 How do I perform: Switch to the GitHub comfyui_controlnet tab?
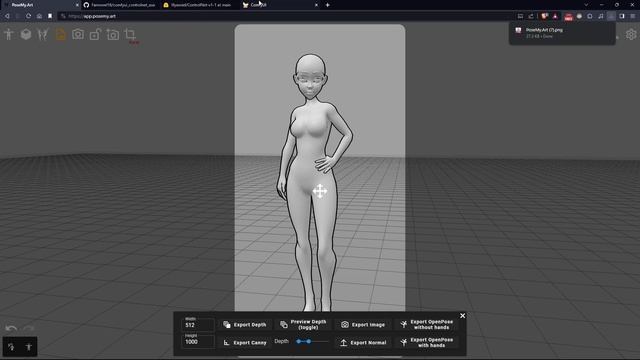tap(119, 5)
